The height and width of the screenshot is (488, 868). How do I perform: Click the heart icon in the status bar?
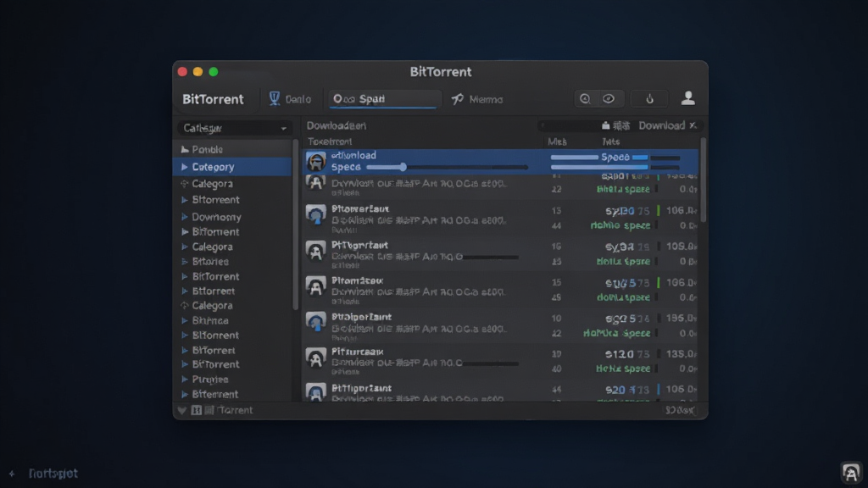(x=181, y=410)
